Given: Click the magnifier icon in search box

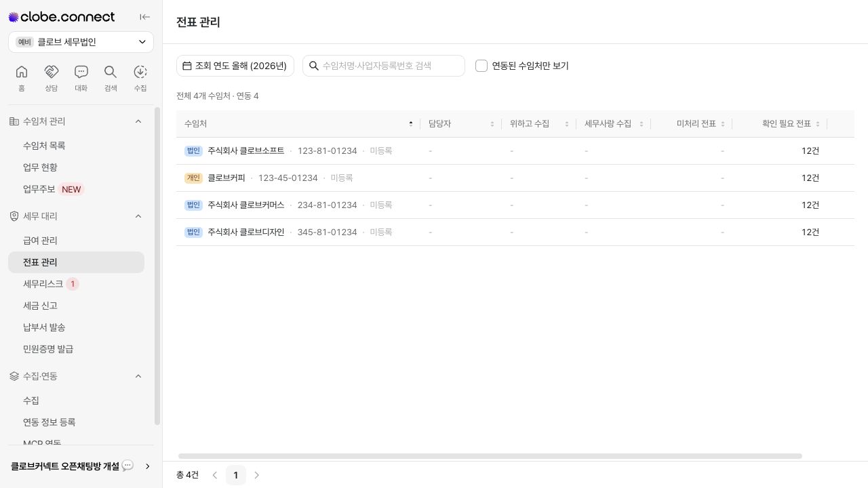Looking at the screenshot, I should 314,66.
